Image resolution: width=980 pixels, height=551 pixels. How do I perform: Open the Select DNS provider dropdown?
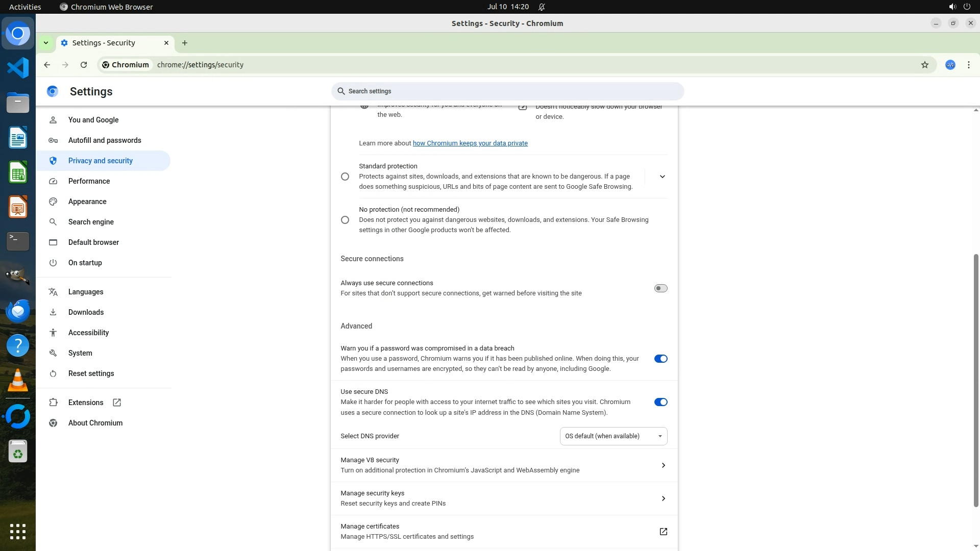tap(613, 436)
